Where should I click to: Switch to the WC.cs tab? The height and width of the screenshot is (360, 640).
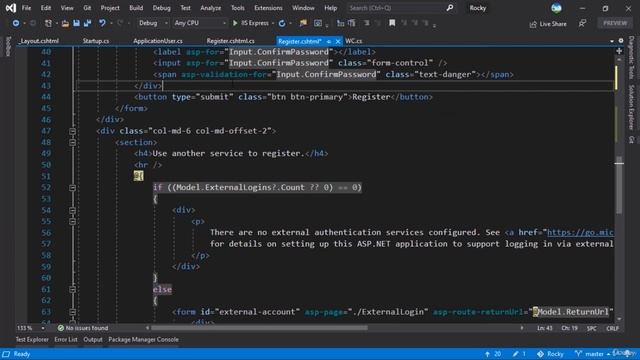click(x=353, y=41)
